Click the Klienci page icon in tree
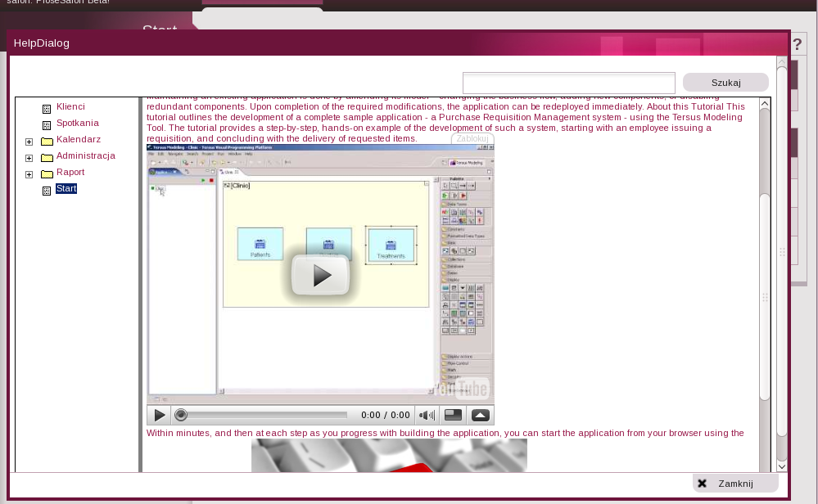818x504 pixels. click(x=47, y=109)
